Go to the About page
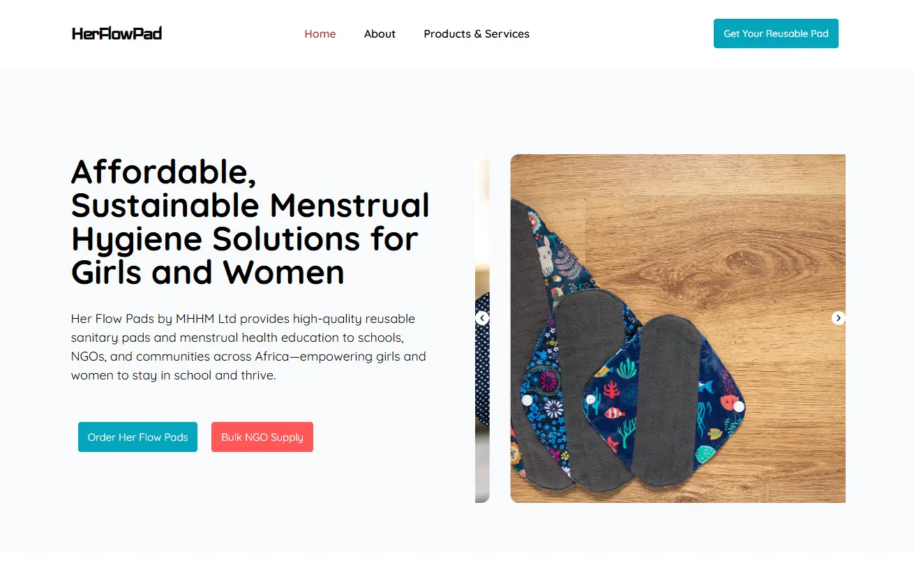Screen dimensions: 914x588 click(380, 33)
